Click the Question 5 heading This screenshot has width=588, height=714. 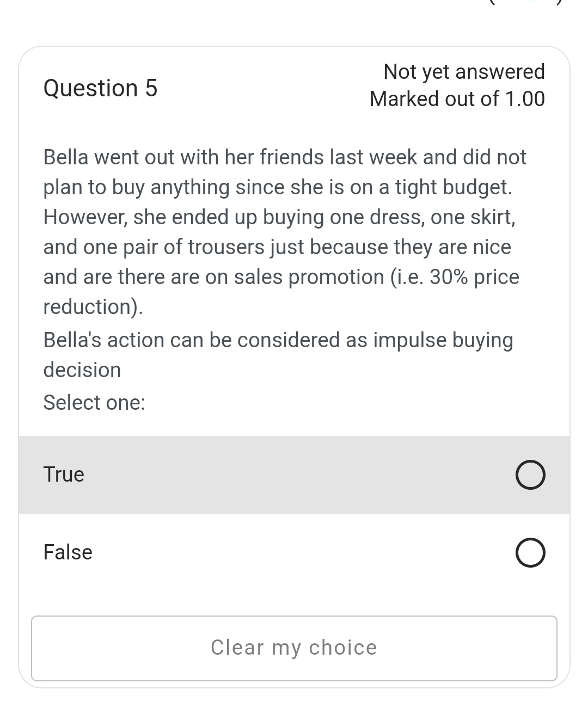[x=100, y=88]
